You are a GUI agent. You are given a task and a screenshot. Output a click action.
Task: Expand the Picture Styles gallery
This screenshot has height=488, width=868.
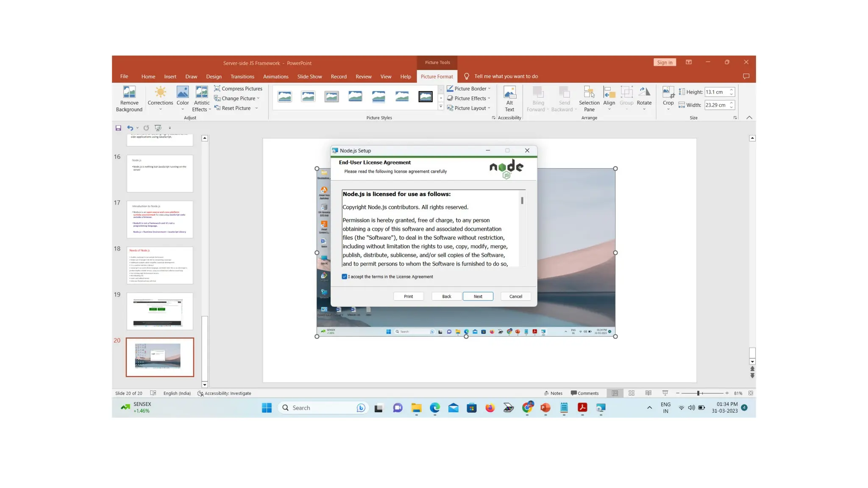pos(441,107)
